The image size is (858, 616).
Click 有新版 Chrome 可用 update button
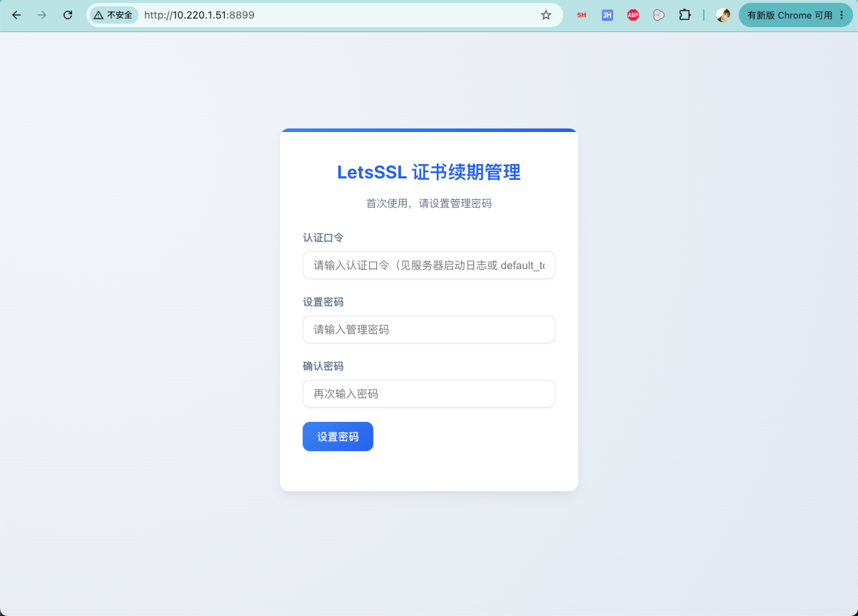pos(789,15)
